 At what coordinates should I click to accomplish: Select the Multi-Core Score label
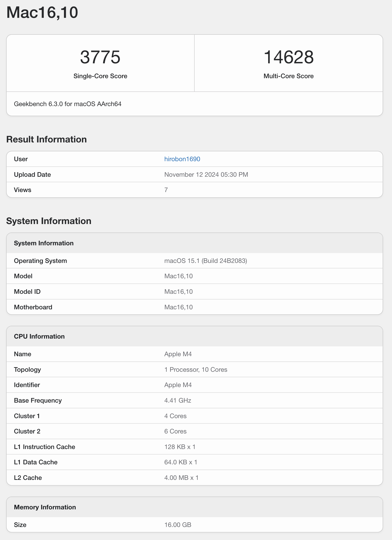(288, 76)
